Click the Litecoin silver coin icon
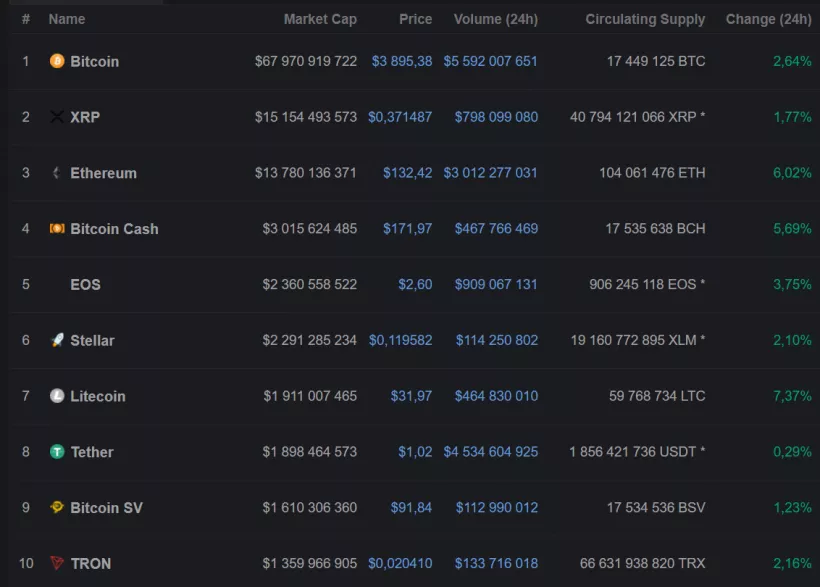 pos(57,396)
